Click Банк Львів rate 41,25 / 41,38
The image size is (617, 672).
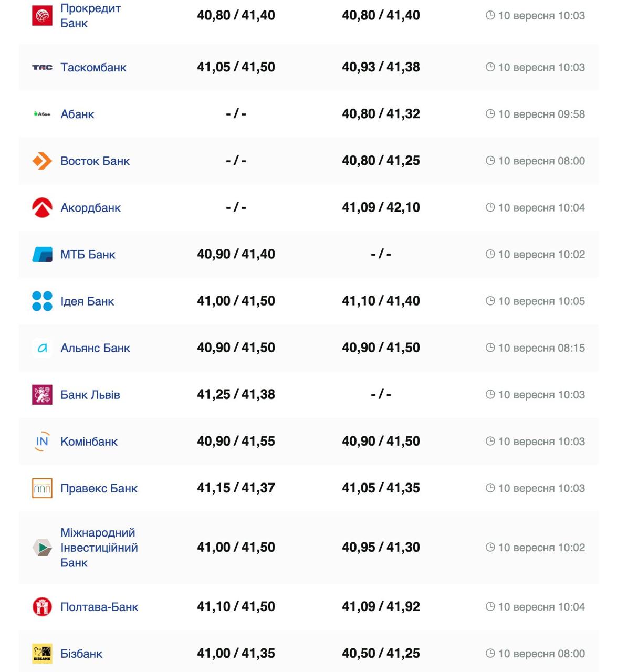236,394
